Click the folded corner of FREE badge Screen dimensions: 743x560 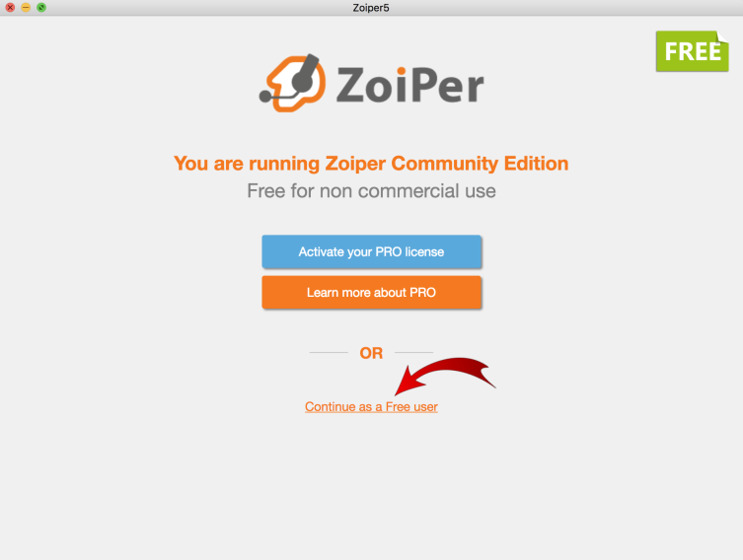pyautogui.click(x=722, y=37)
